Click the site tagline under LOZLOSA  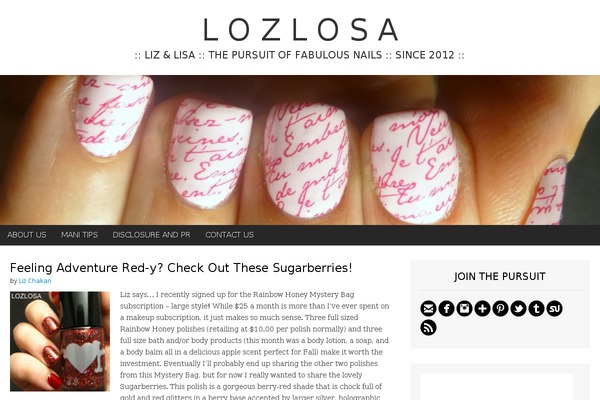click(x=300, y=55)
